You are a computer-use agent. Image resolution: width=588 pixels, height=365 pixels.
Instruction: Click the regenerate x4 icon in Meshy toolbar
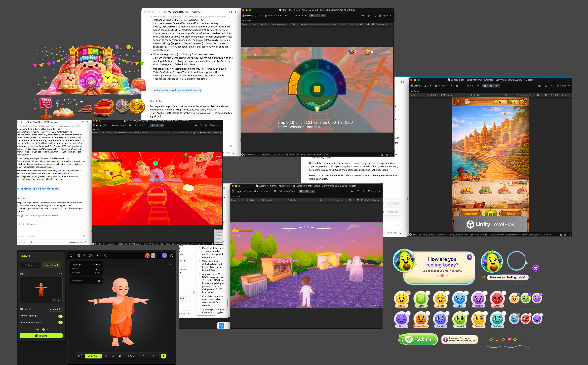coord(79,356)
